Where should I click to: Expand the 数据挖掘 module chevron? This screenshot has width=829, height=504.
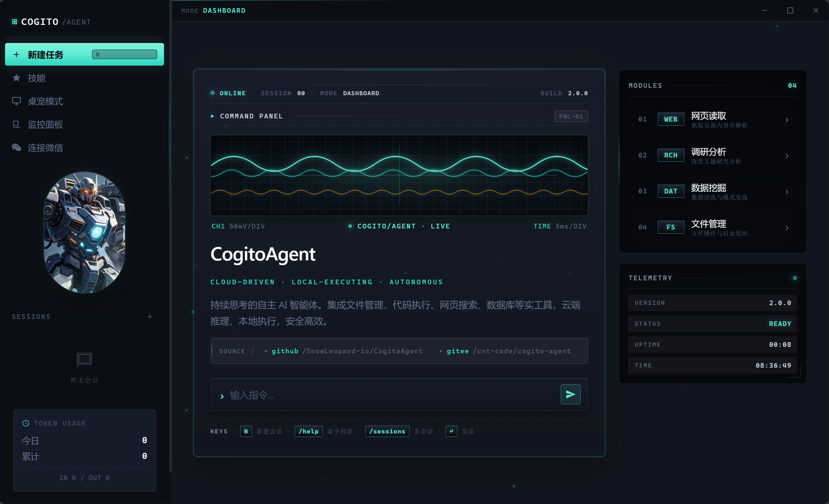click(x=787, y=192)
